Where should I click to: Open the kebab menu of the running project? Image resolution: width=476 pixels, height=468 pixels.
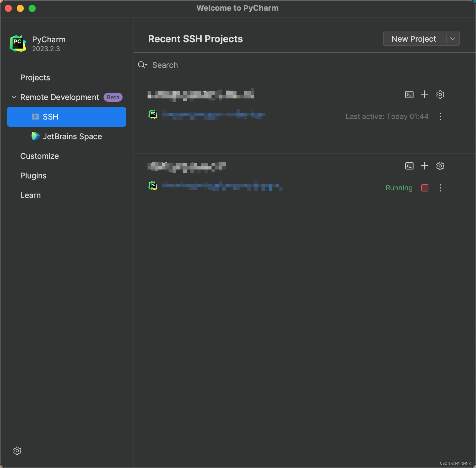click(440, 188)
